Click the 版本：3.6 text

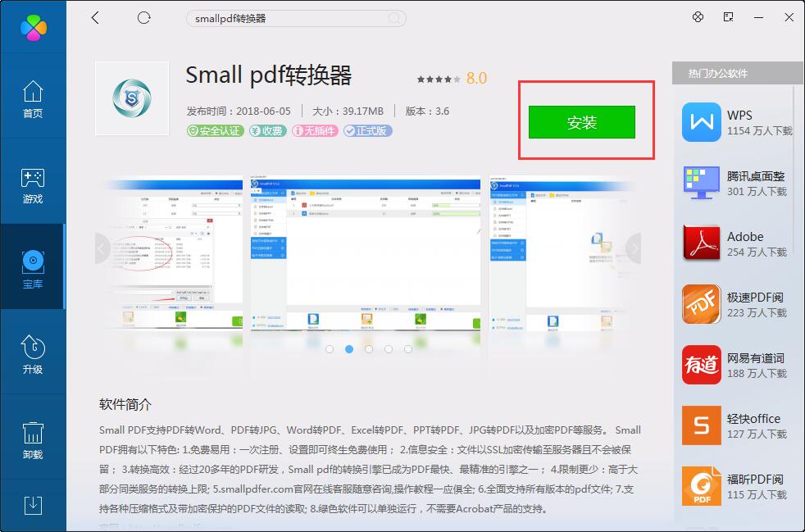428,111
